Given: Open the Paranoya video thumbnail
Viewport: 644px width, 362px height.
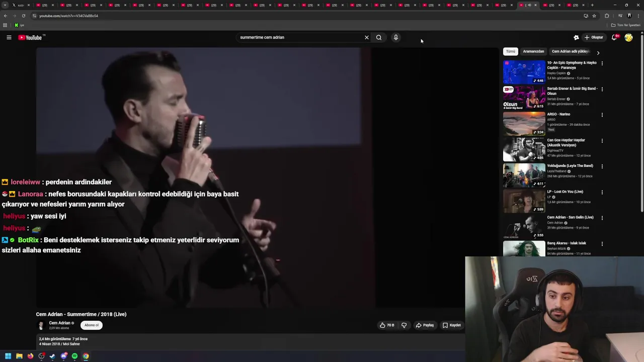Looking at the screenshot, I should click(524, 72).
